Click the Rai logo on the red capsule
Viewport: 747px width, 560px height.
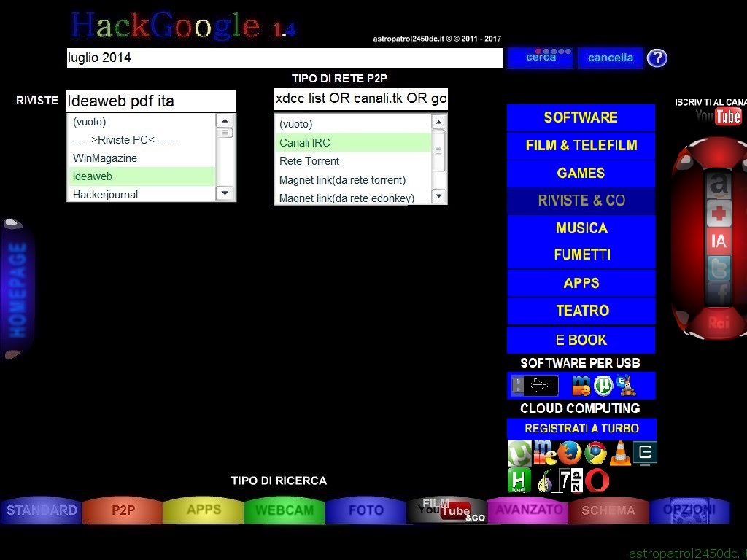coord(719,323)
